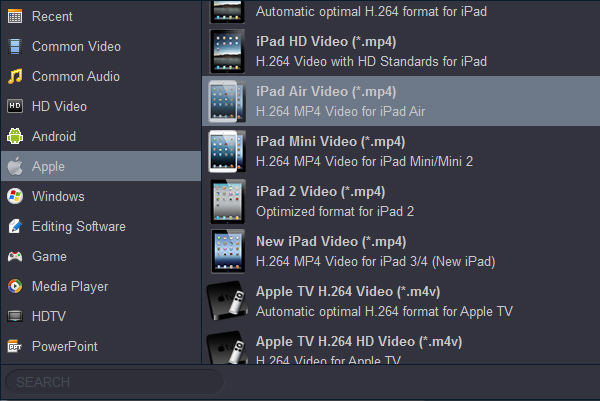Viewport: 600px width, 401px height.
Task: Select iPad HD Video (*.mp4) title
Action: click(326, 41)
